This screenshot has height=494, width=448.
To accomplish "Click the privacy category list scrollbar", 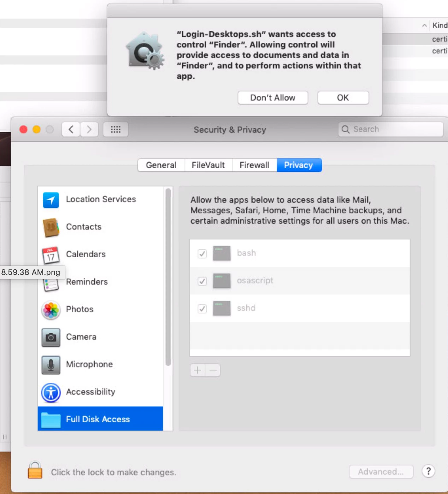I will coord(168,277).
